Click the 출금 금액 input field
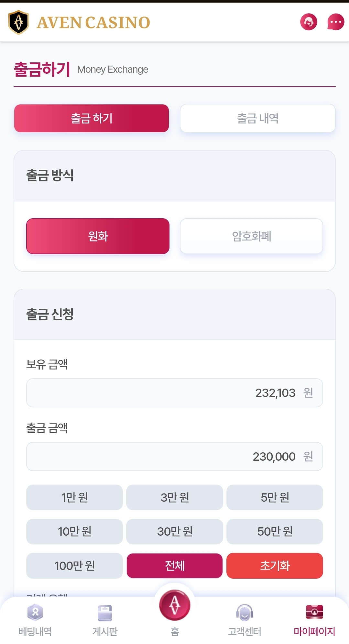The height and width of the screenshot is (644, 349). (x=175, y=456)
